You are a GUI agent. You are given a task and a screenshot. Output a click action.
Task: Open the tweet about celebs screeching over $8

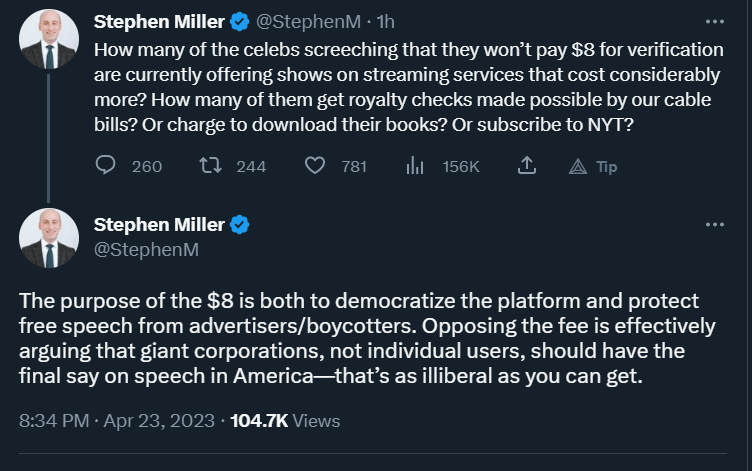[x=409, y=87]
